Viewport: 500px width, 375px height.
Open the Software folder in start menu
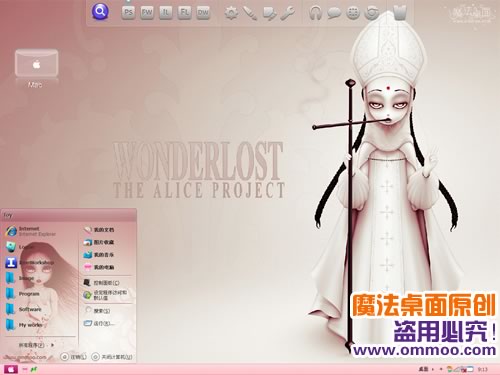pos(23,309)
